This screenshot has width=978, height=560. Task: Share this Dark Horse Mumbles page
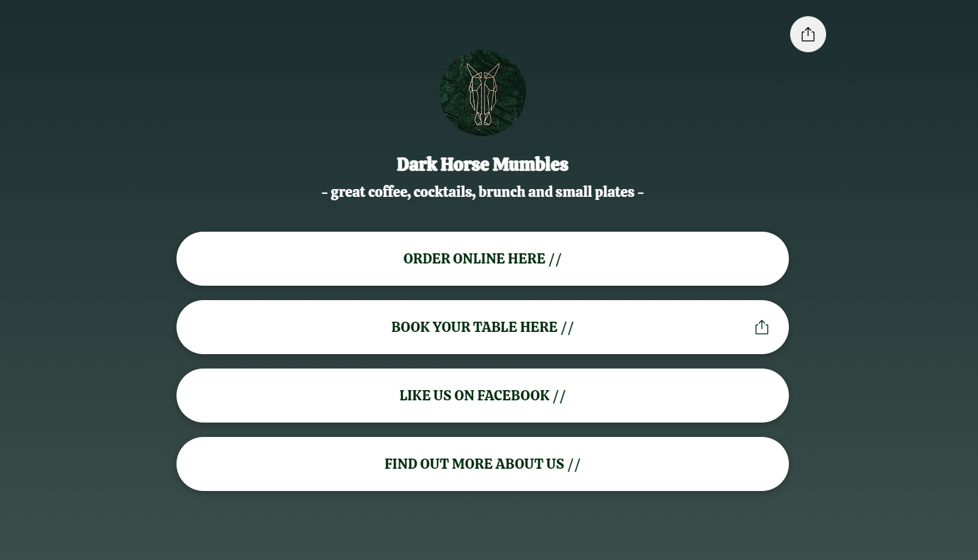[x=807, y=34]
